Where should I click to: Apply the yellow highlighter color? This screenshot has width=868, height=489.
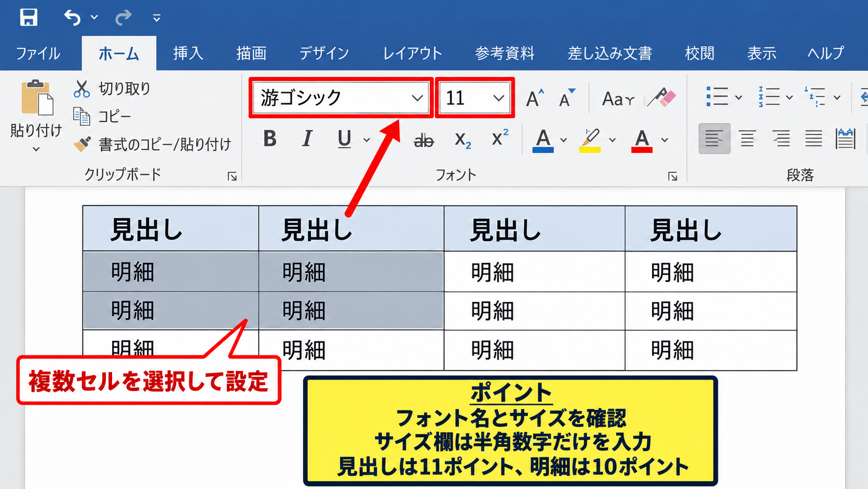[590, 140]
